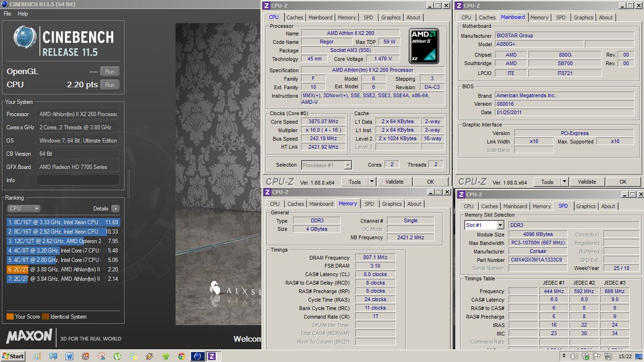Open the Chrome icon in the taskbar
The image size is (644, 362).
[x=181, y=356]
